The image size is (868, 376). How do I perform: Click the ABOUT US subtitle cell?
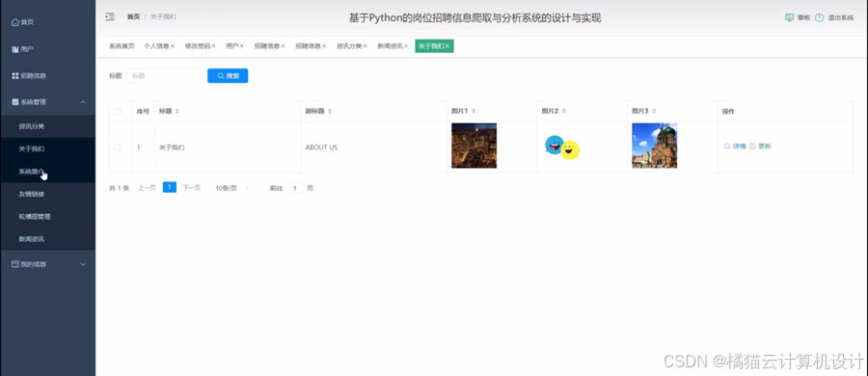[x=321, y=148]
